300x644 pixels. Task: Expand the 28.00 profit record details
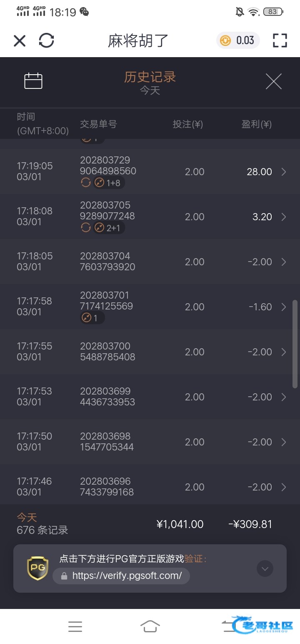[x=284, y=172]
